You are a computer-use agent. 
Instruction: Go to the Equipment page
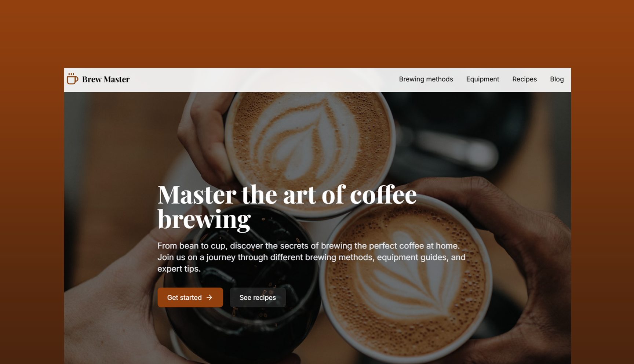[x=482, y=79]
